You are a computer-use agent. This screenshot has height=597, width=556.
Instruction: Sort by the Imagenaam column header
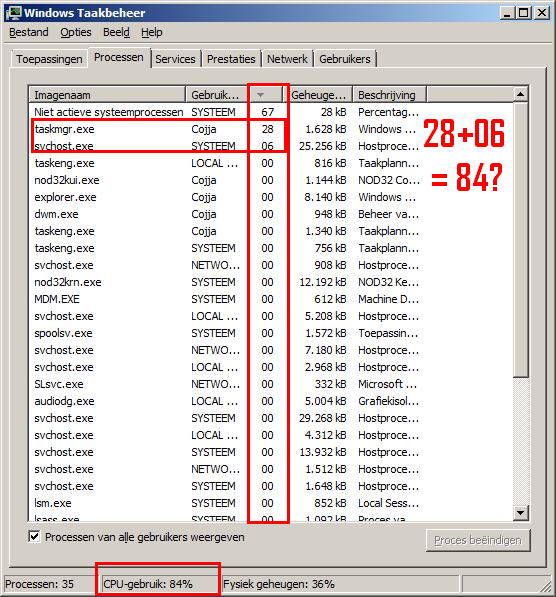[x=107, y=94]
